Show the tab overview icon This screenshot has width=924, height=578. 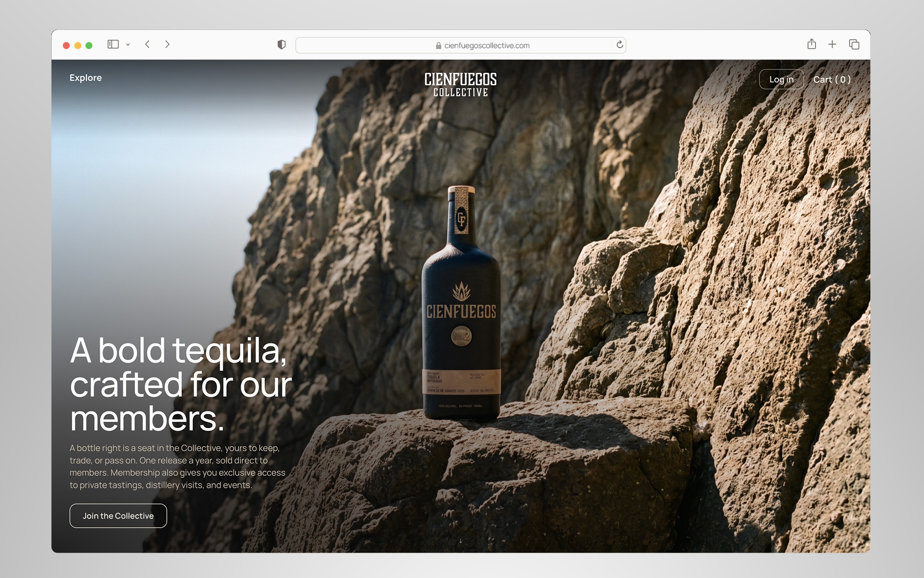[854, 44]
